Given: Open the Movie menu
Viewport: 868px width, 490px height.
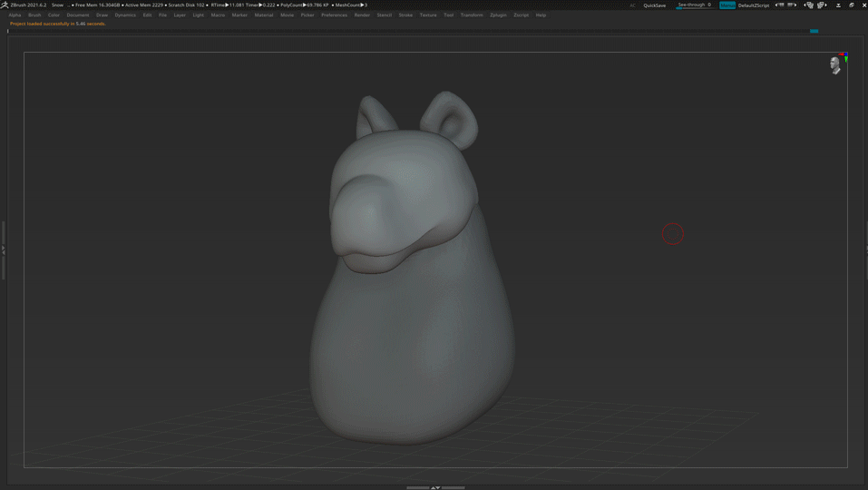Looking at the screenshot, I should (x=287, y=15).
